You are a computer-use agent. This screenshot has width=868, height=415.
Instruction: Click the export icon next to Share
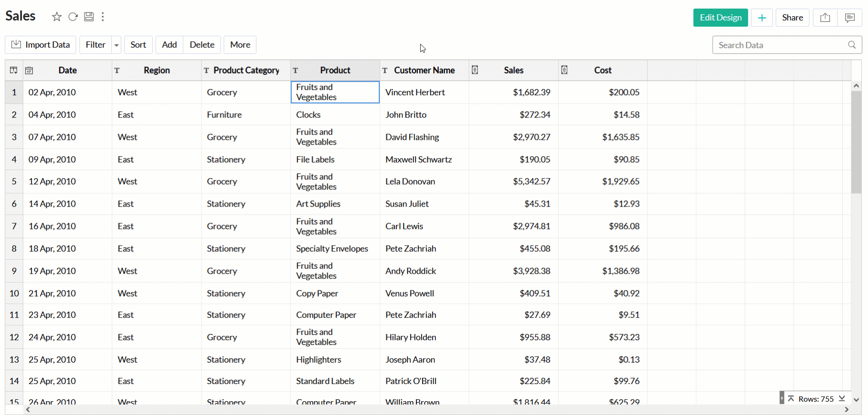pyautogui.click(x=825, y=18)
